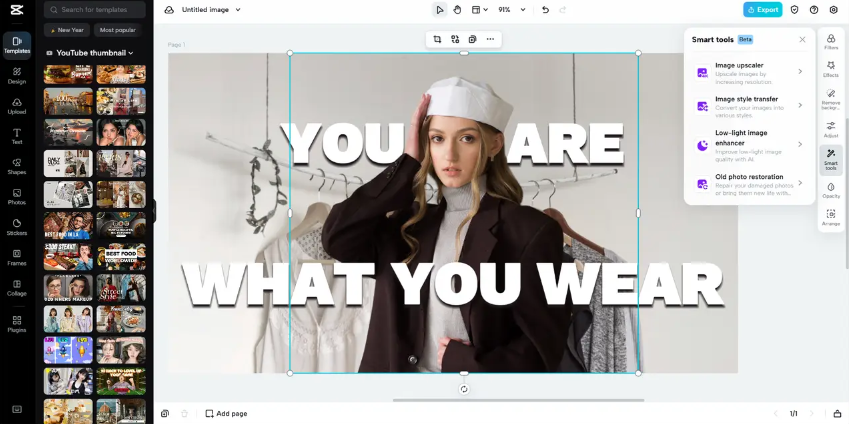Screen dimensions: 849x424
Task: Open the help question mark icon
Action: tap(814, 10)
